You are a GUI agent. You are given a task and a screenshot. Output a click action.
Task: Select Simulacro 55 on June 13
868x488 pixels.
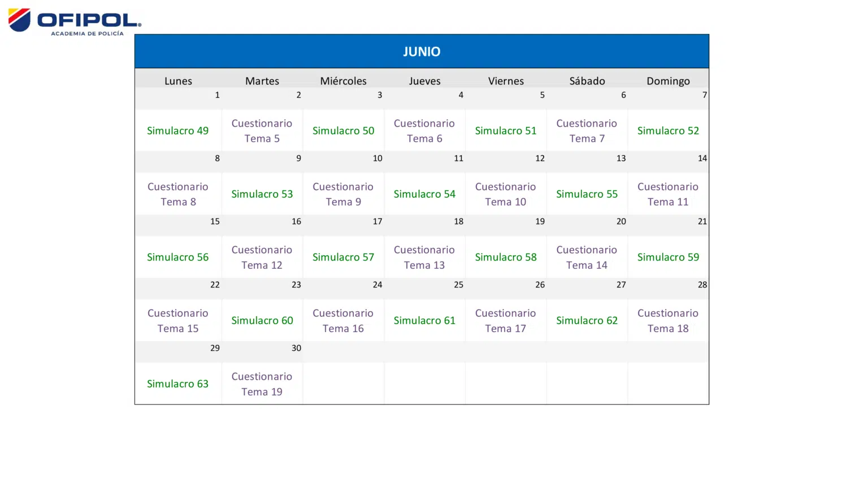[587, 194]
